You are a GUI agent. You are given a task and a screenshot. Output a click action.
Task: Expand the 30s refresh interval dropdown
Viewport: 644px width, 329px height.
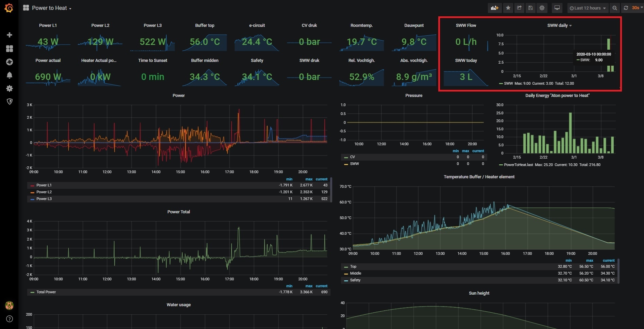click(637, 8)
